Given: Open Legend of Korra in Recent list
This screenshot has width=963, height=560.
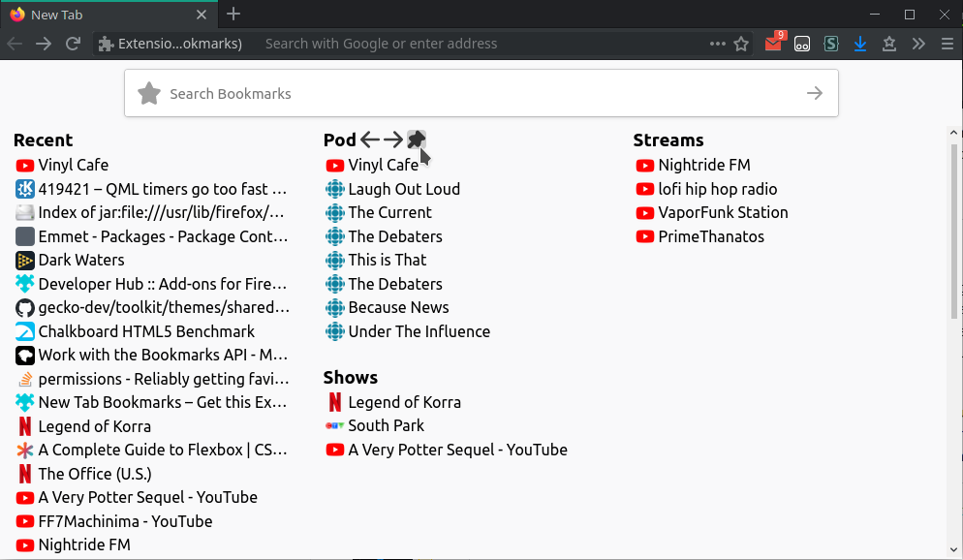Looking at the screenshot, I should (83, 426).
